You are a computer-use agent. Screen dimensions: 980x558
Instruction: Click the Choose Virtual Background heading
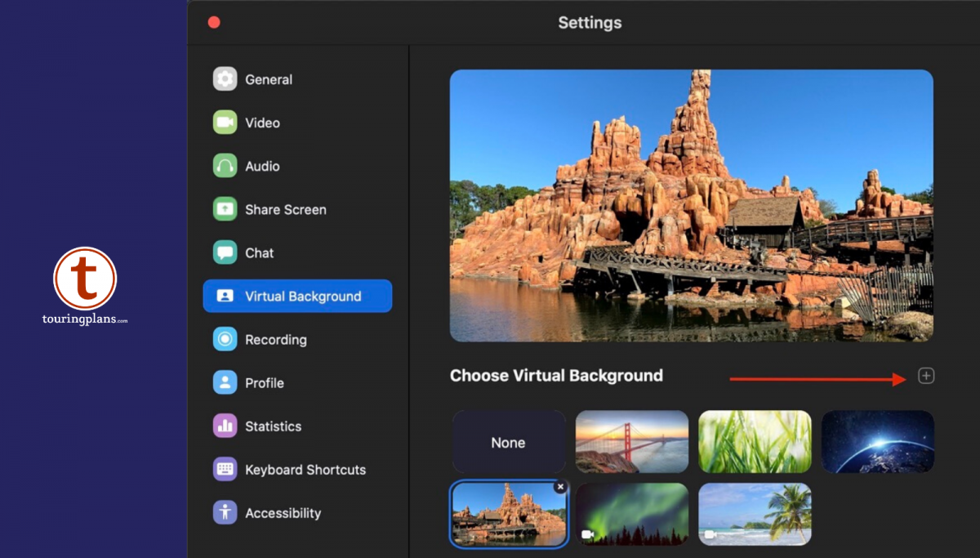(556, 376)
